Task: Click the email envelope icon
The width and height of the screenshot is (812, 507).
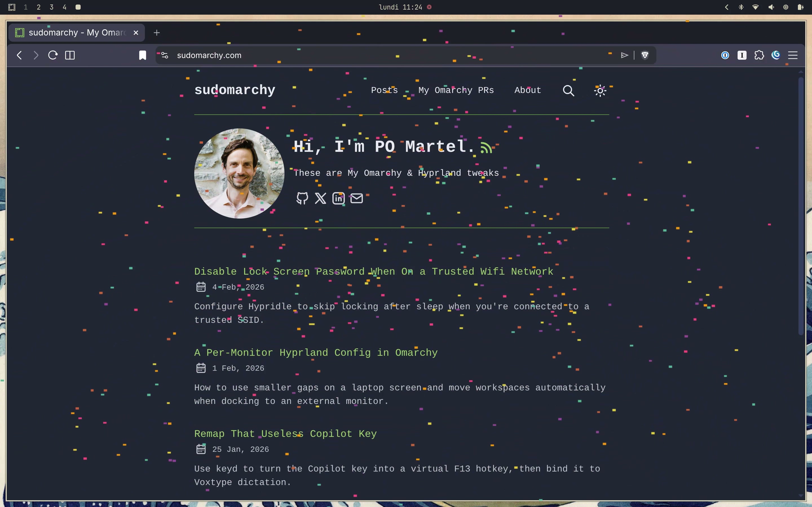Action: point(356,199)
